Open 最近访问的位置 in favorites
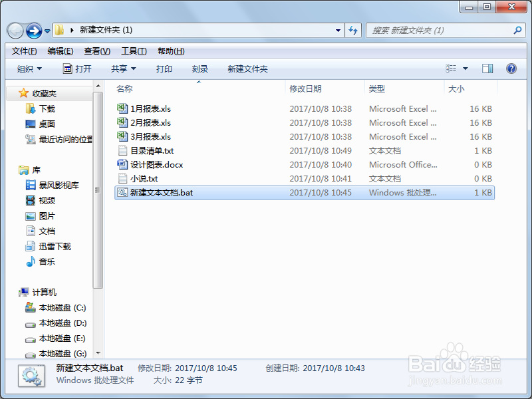Viewport: 532px width, 399px height. point(65,139)
